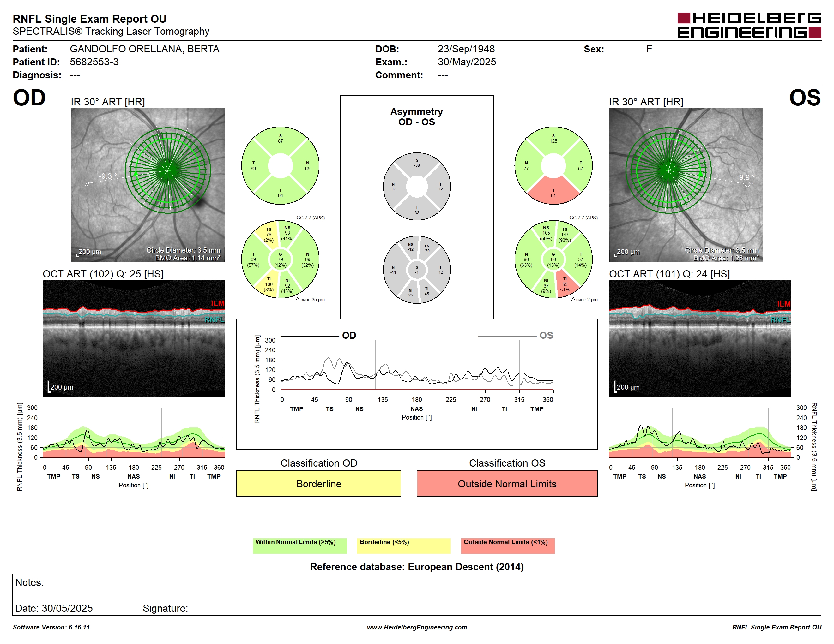Click the OD legend line in comparison graph
The height and width of the screenshot is (644, 834).
(310, 337)
